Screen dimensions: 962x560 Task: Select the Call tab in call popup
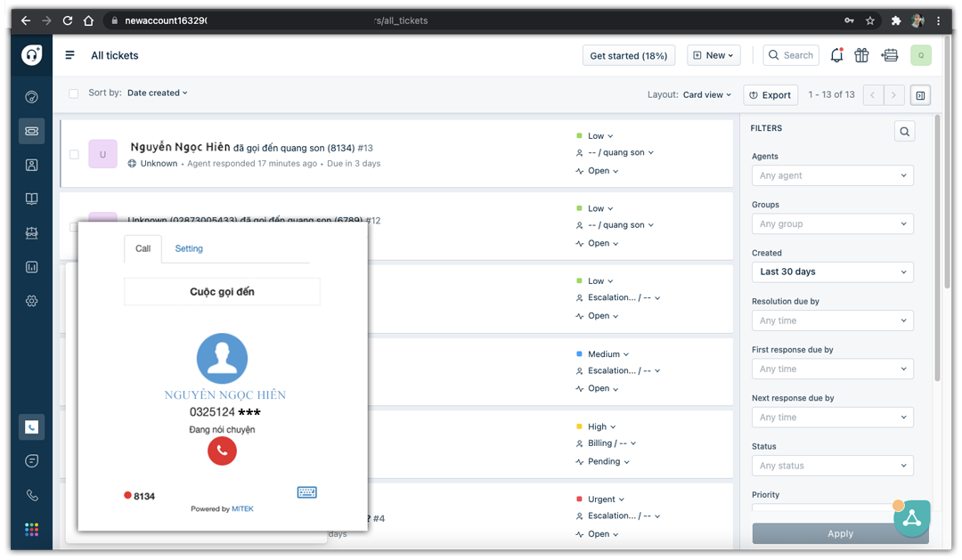click(x=143, y=248)
